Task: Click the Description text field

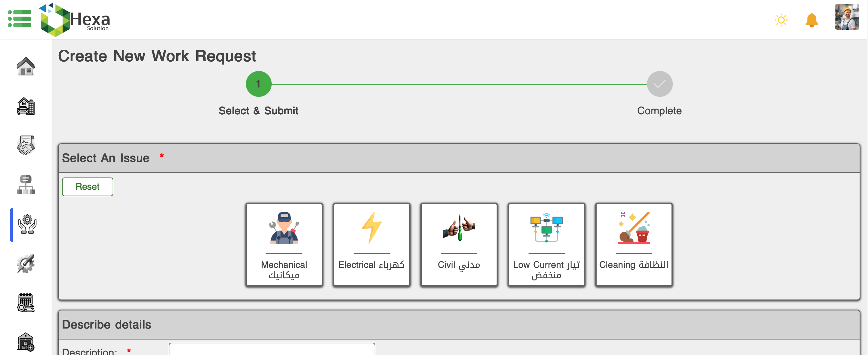Action: click(x=272, y=349)
